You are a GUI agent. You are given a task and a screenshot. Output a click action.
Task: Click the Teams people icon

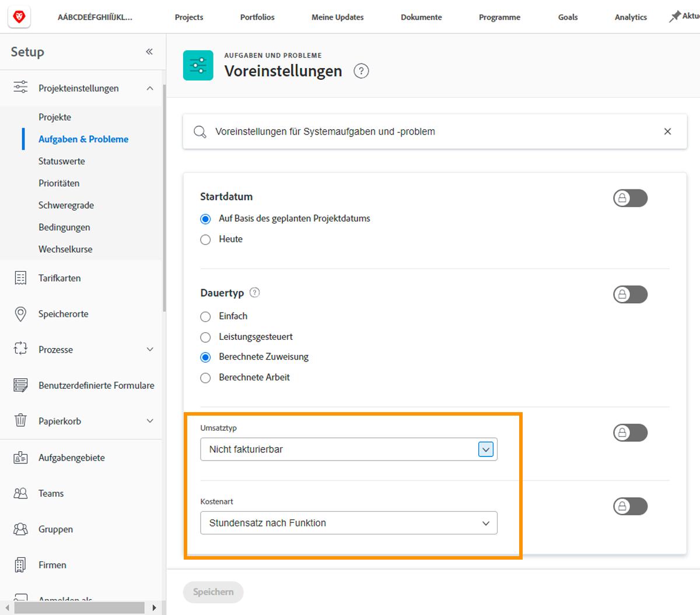tap(20, 493)
